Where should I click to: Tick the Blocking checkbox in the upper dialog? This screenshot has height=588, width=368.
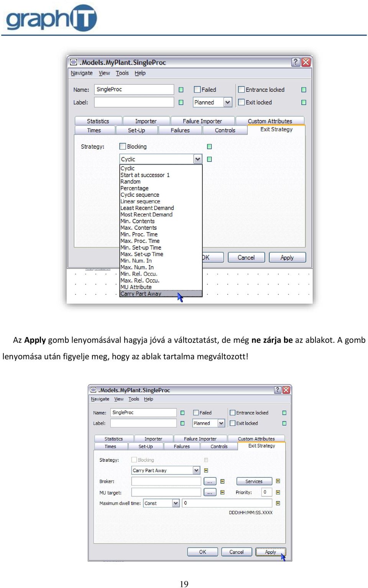click(x=123, y=146)
